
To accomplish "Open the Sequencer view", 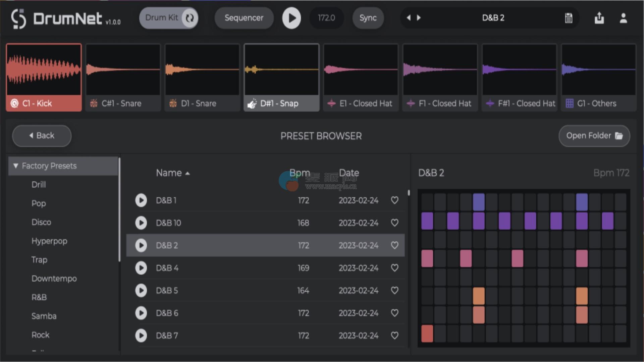I will [x=244, y=18].
